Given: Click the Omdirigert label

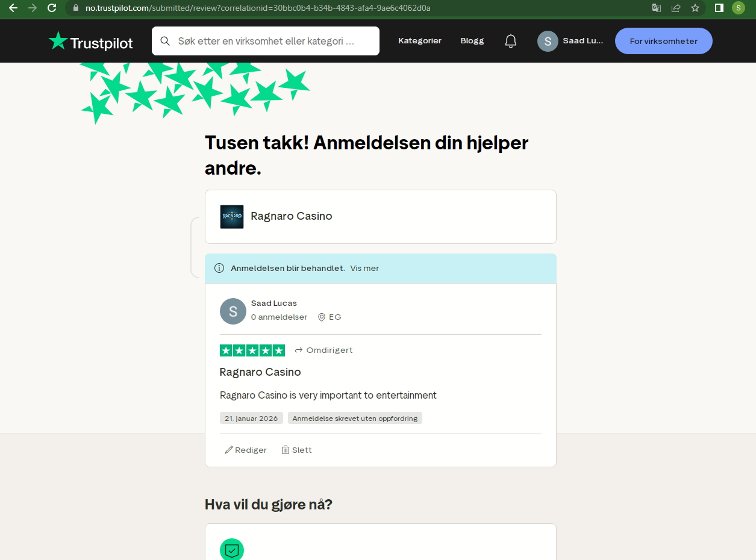Looking at the screenshot, I should 330,350.
